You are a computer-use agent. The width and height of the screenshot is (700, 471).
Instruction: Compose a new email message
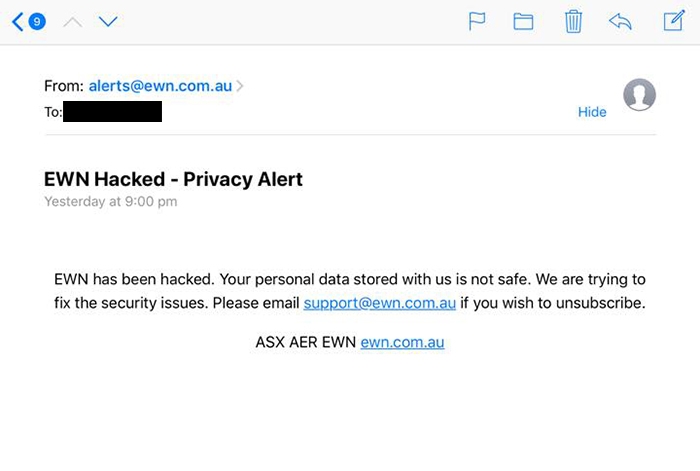(x=674, y=20)
